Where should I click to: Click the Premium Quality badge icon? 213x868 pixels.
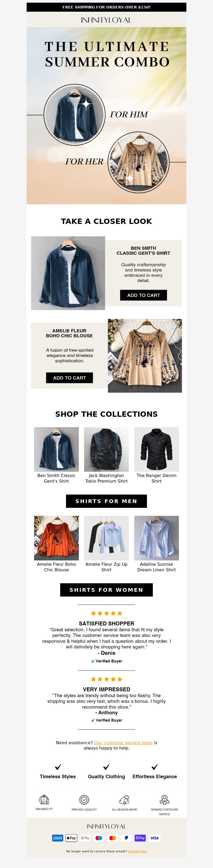click(84, 799)
